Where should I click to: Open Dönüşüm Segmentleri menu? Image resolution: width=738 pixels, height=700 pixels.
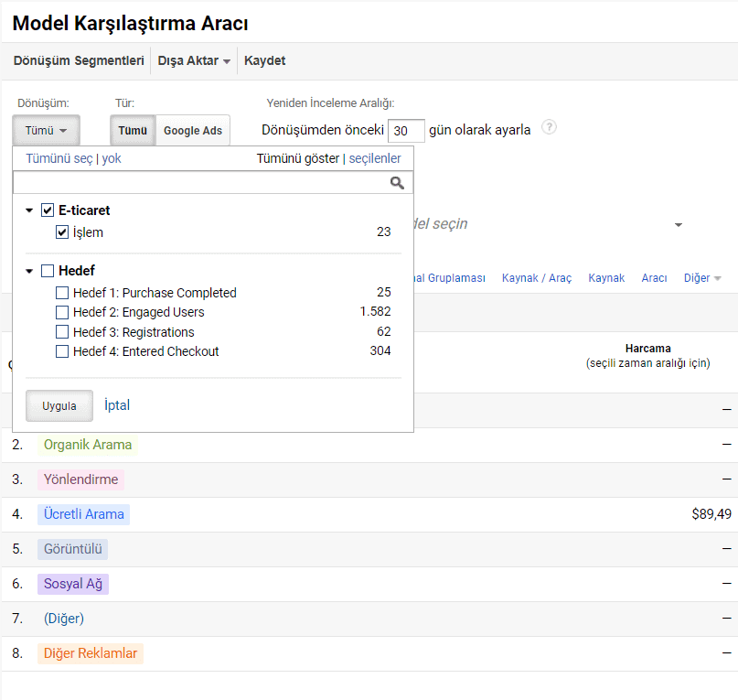tap(79, 61)
